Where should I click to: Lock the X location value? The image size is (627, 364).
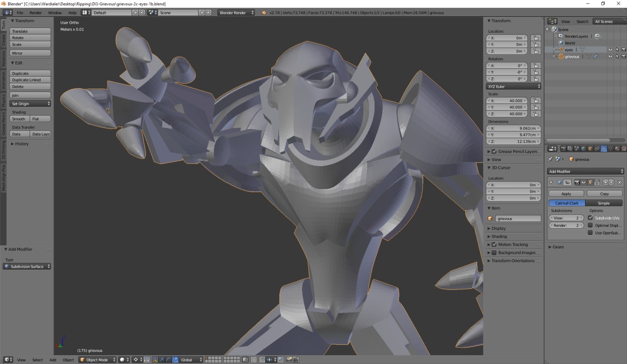(535, 38)
